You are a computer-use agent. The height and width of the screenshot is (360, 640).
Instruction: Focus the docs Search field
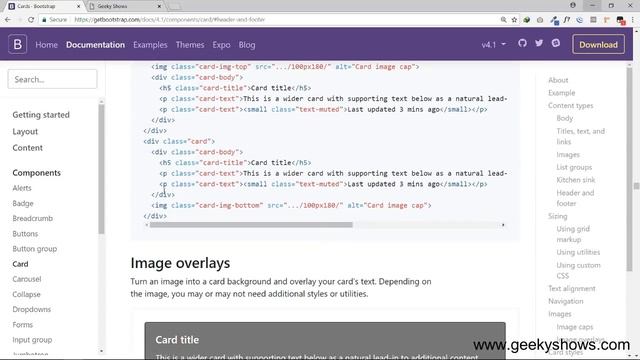(x=52, y=79)
